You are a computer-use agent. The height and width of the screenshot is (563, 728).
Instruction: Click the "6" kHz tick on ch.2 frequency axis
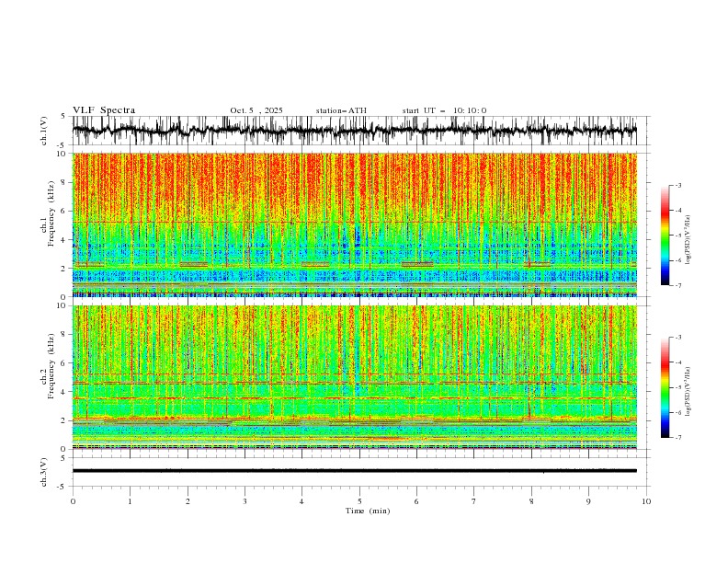point(63,363)
